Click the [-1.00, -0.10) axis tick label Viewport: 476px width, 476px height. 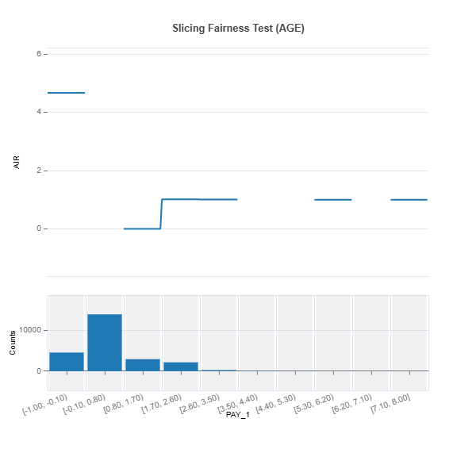pos(45,405)
